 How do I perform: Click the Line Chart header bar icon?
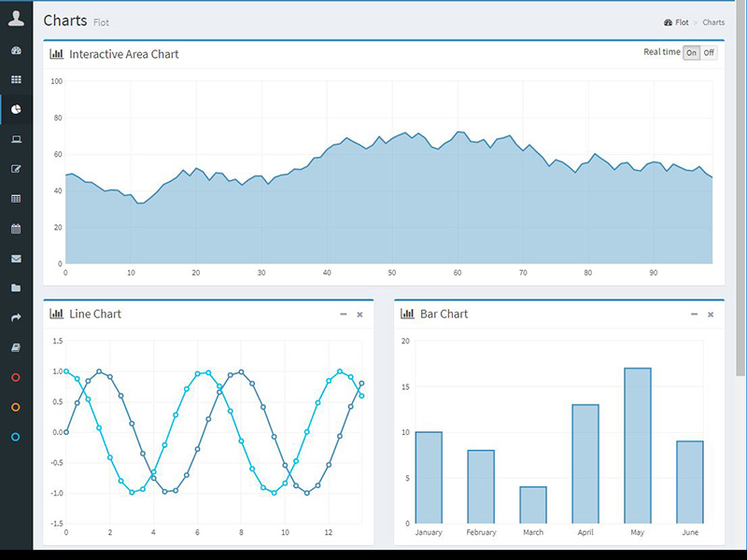pos(57,314)
